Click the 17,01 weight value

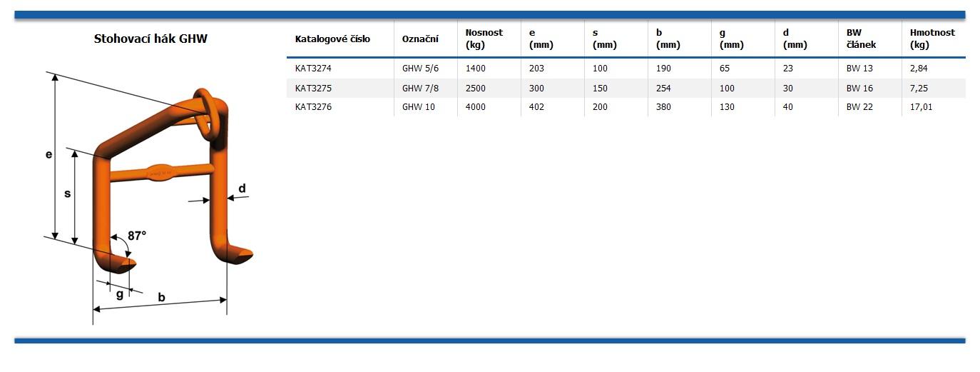[x=922, y=107]
